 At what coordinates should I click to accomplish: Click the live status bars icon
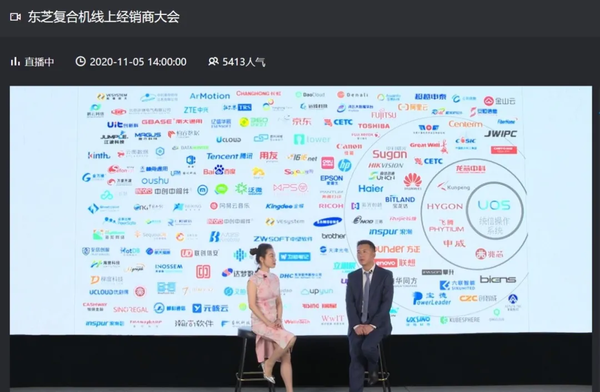(15, 61)
